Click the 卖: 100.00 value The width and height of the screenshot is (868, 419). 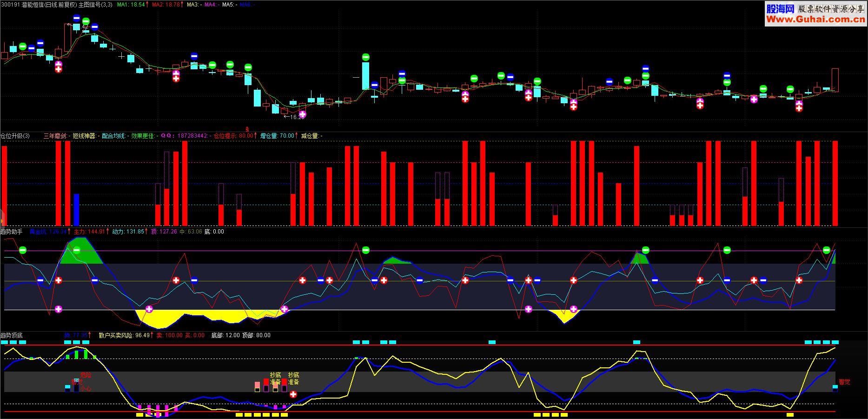[x=170, y=335]
